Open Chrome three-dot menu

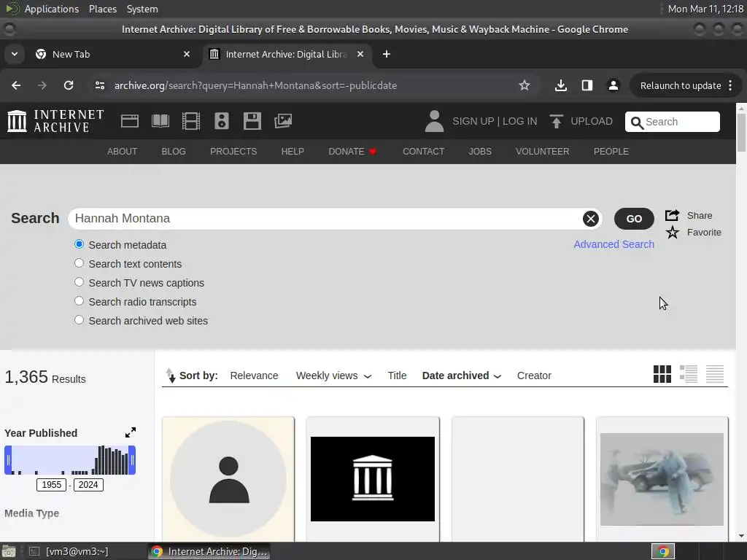730,85
